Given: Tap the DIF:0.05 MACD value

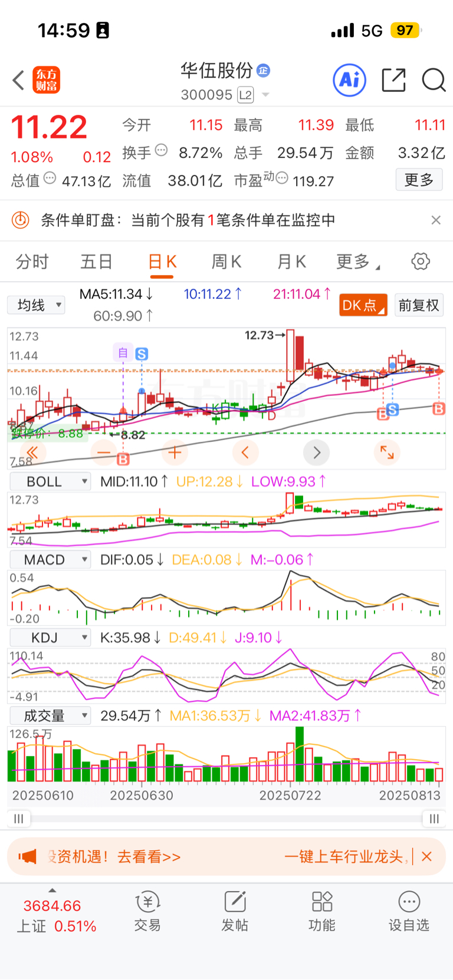Looking at the screenshot, I should 132,559.
